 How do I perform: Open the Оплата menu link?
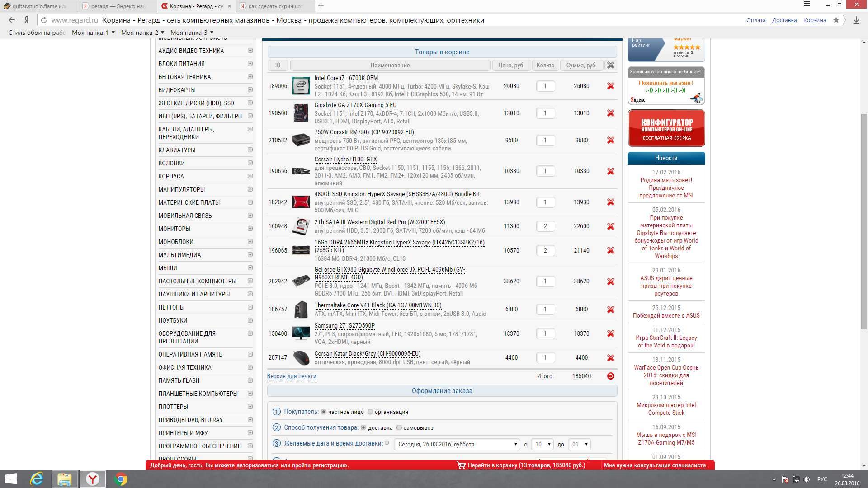756,20
